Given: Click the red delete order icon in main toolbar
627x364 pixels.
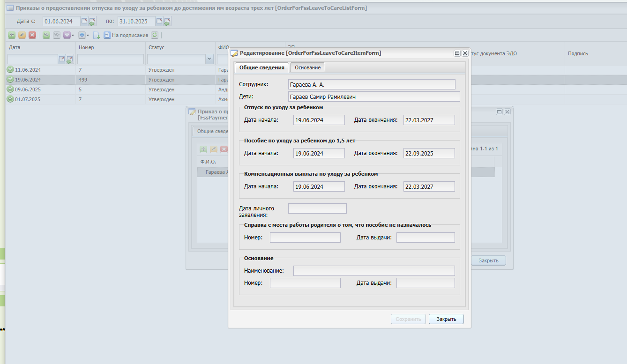Looking at the screenshot, I should [32, 35].
